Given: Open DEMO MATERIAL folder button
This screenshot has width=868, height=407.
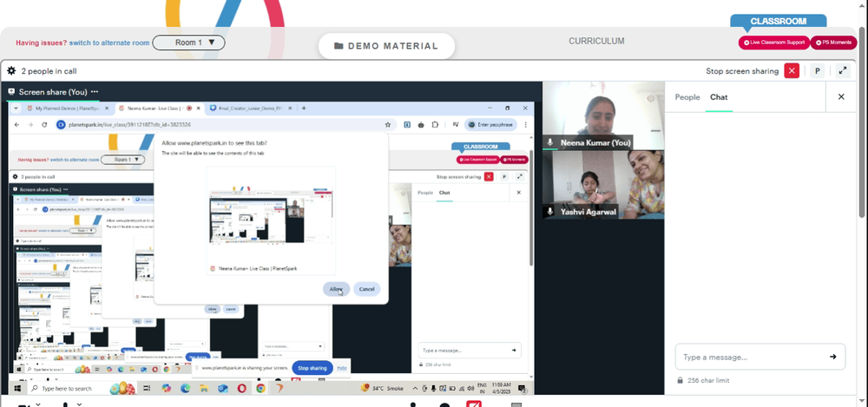Looking at the screenshot, I should (x=386, y=46).
